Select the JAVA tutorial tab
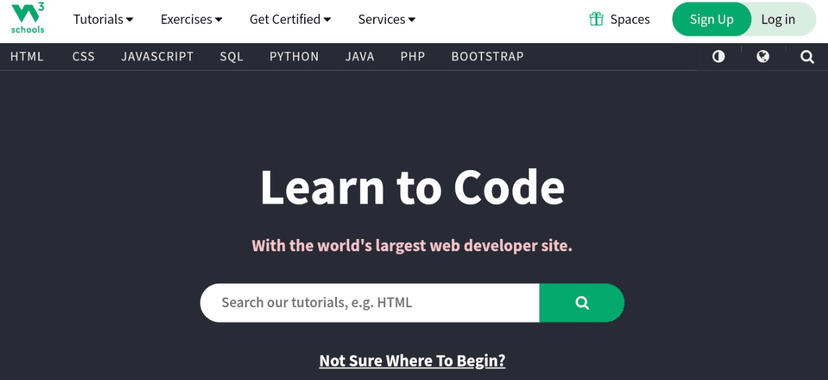828x380 pixels. pyautogui.click(x=360, y=56)
